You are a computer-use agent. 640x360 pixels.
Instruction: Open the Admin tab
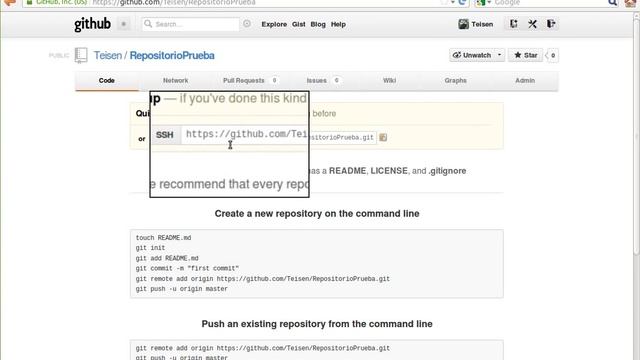525,80
